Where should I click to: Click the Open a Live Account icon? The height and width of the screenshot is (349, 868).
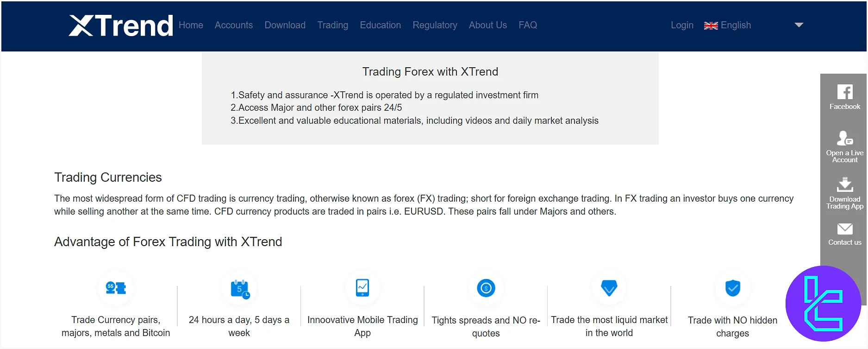tap(845, 138)
